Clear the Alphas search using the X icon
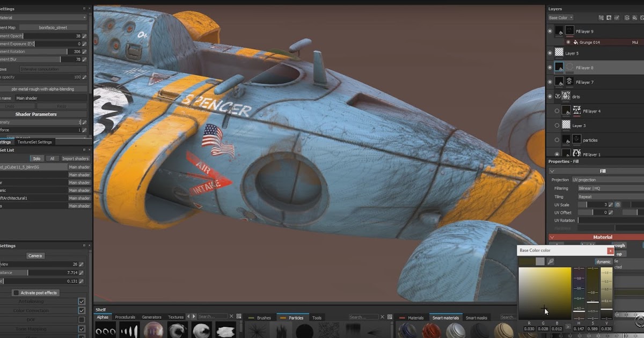The width and height of the screenshot is (644, 338). point(231,316)
